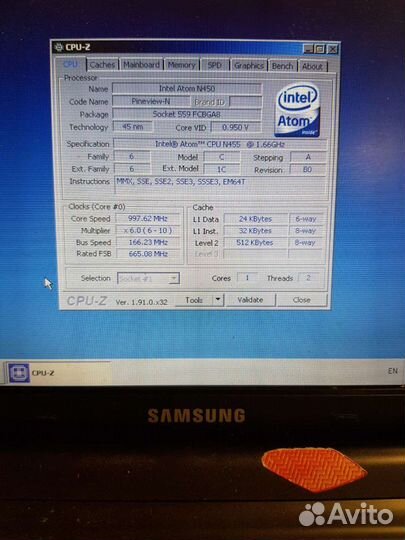The height and width of the screenshot is (540, 405).
Task: Click the Ext. Model value 1C
Action: (221, 169)
